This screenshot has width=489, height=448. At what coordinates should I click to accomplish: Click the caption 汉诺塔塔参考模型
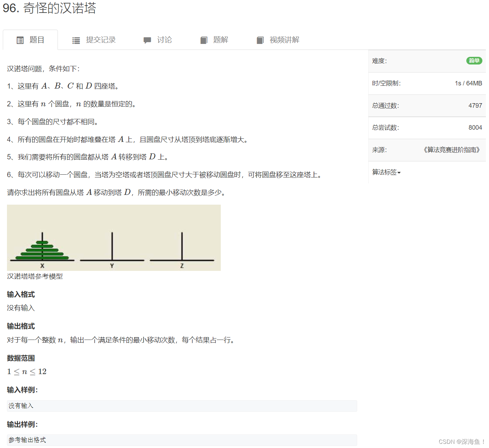pos(35,276)
